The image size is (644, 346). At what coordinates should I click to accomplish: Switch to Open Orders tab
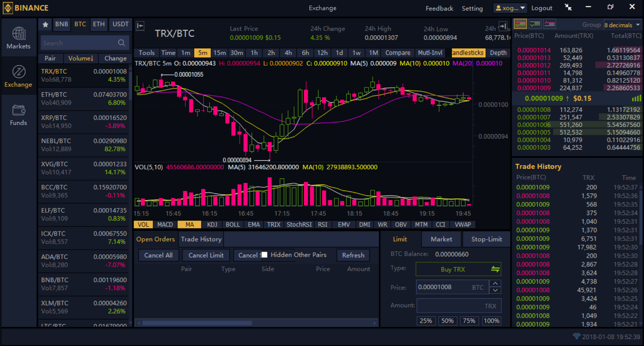pos(155,239)
